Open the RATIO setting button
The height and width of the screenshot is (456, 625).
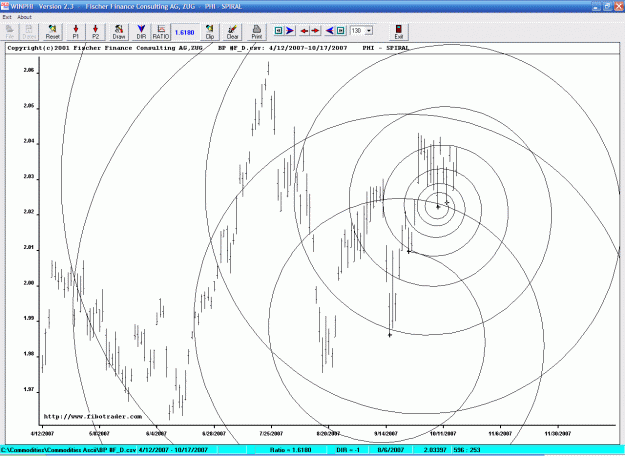pyautogui.click(x=161, y=32)
